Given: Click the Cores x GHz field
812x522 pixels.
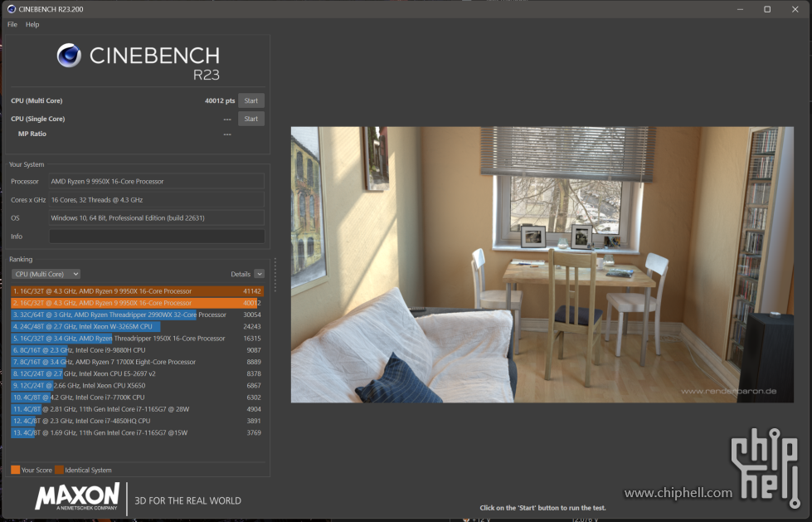Looking at the screenshot, I should point(157,199).
